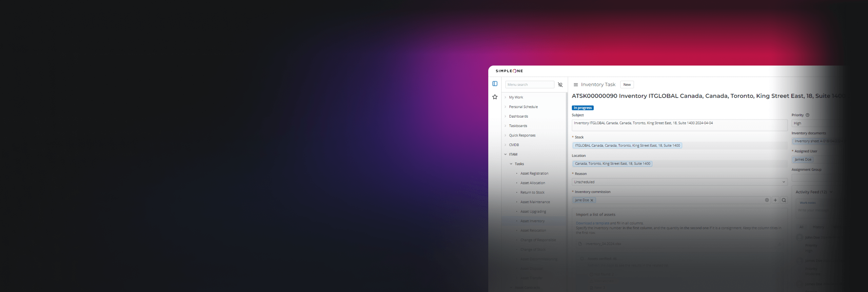868x292 pixels.
Task: Select Return to Stock menu item
Action: pyautogui.click(x=532, y=193)
